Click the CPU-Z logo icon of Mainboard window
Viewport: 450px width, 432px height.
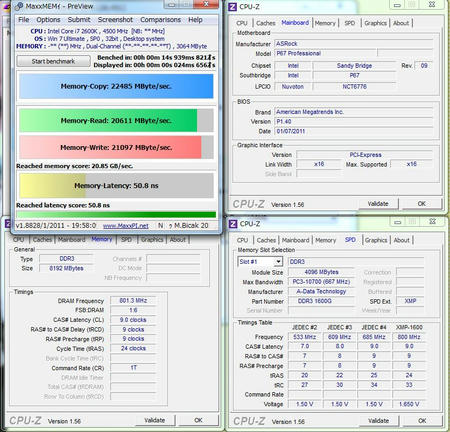tap(232, 7)
